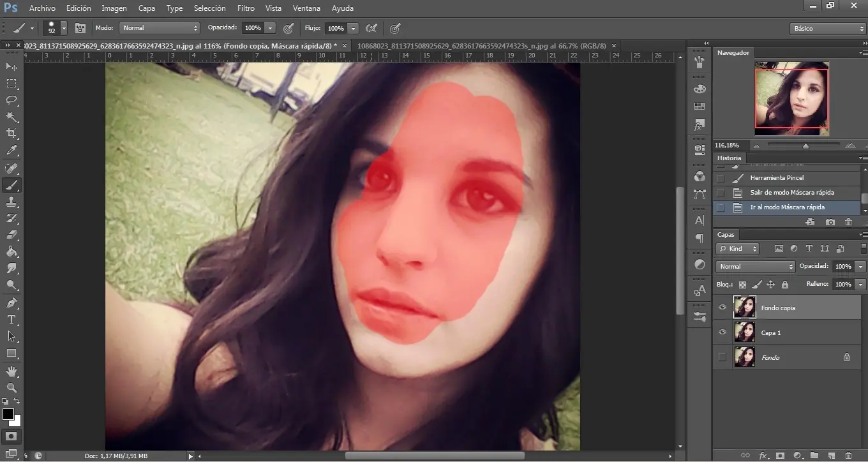Image resolution: width=868 pixels, height=462 pixels.
Task: Select the Path Selection tool
Action: coord(11,336)
